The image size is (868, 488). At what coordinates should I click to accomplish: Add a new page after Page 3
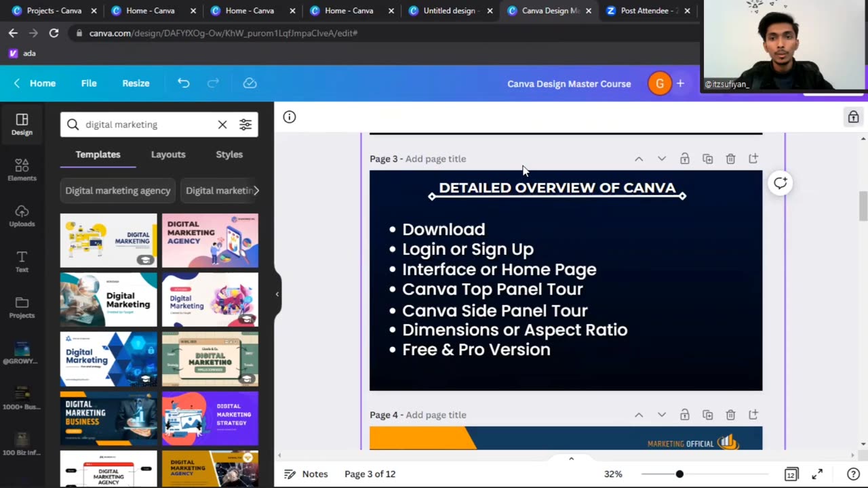753,159
